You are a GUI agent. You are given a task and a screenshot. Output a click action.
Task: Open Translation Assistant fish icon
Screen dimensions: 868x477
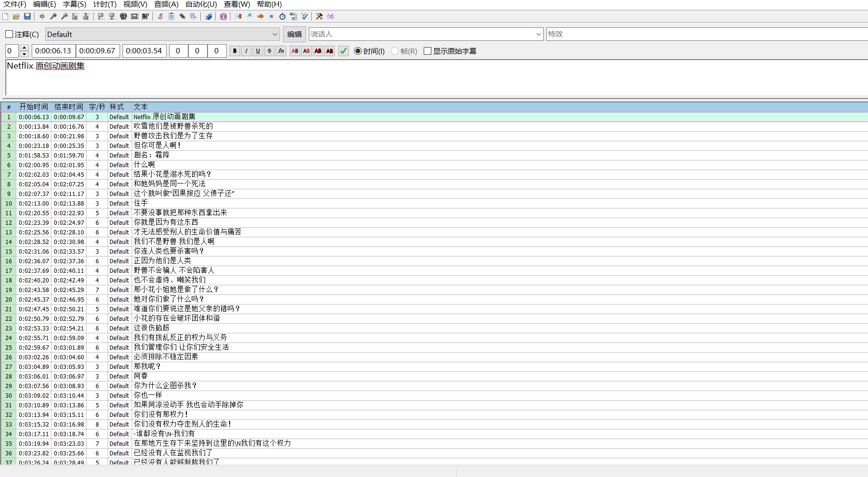(260, 16)
